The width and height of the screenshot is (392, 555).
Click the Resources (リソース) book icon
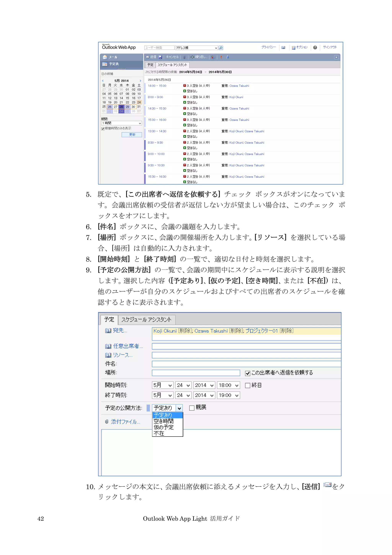coord(108,355)
